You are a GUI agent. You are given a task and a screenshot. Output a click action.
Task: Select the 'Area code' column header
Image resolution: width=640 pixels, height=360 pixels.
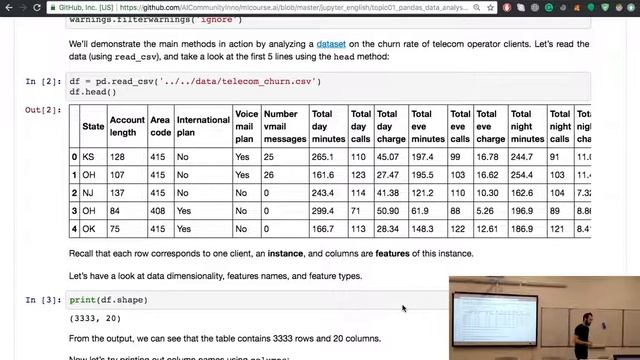tap(161, 126)
